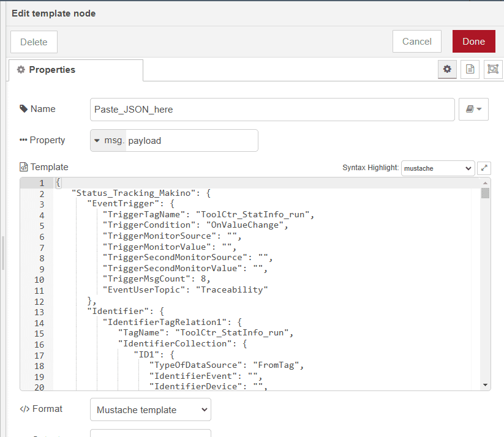
Task: Open the node description document icon
Action: click(469, 69)
